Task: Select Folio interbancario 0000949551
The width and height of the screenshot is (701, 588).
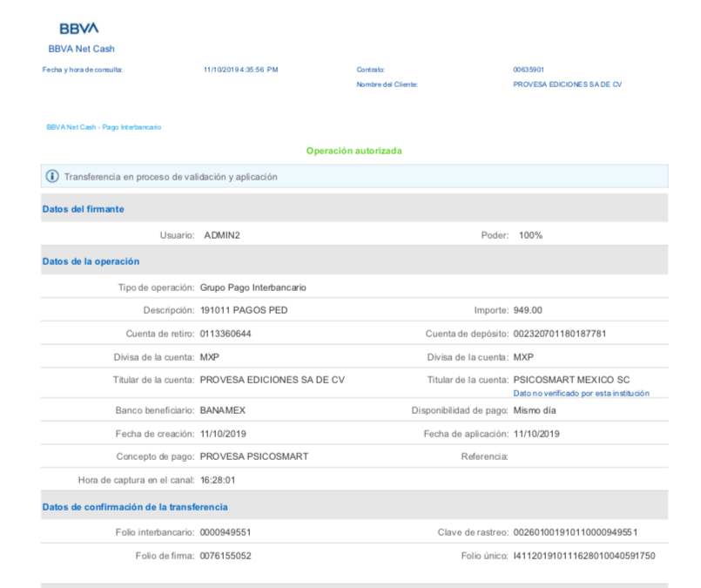Action: click(x=226, y=532)
